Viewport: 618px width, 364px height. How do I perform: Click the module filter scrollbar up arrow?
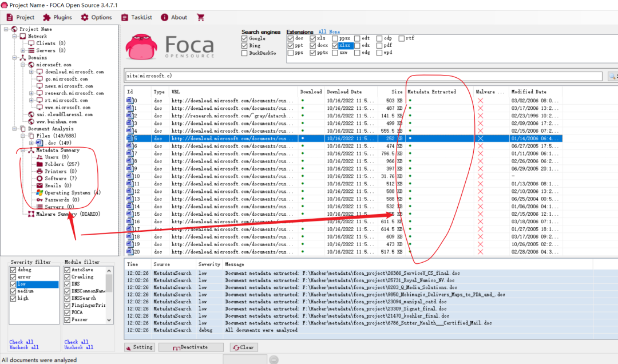(x=109, y=271)
